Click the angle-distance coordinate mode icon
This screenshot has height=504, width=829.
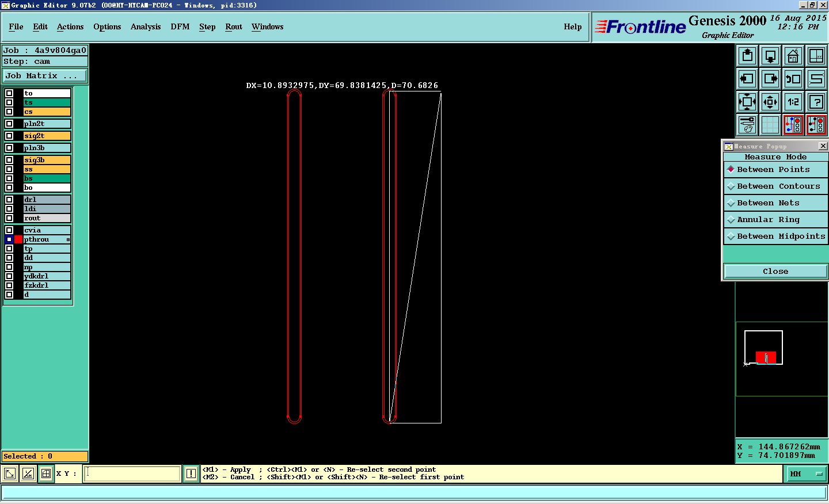(28, 474)
